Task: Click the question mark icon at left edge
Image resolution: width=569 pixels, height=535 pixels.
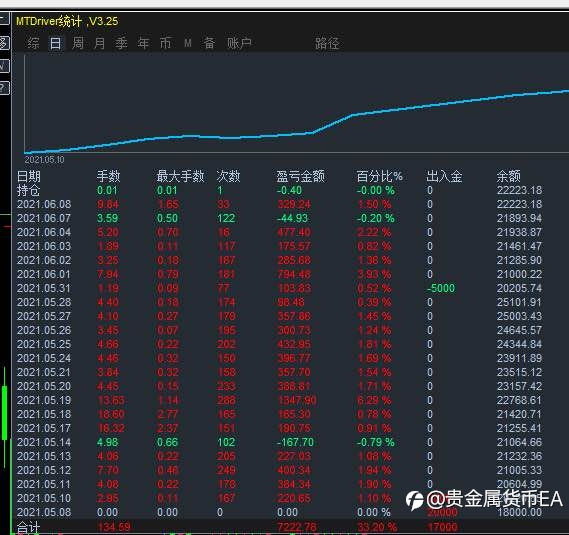Action: (4, 88)
